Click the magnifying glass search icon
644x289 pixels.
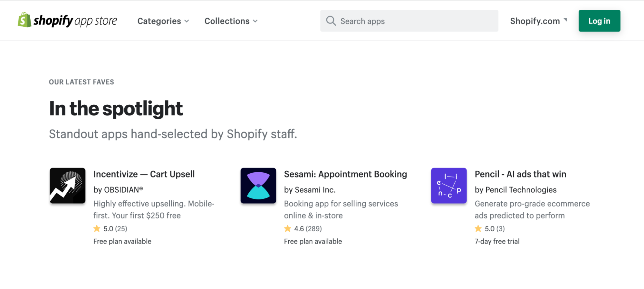pos(331,21)
